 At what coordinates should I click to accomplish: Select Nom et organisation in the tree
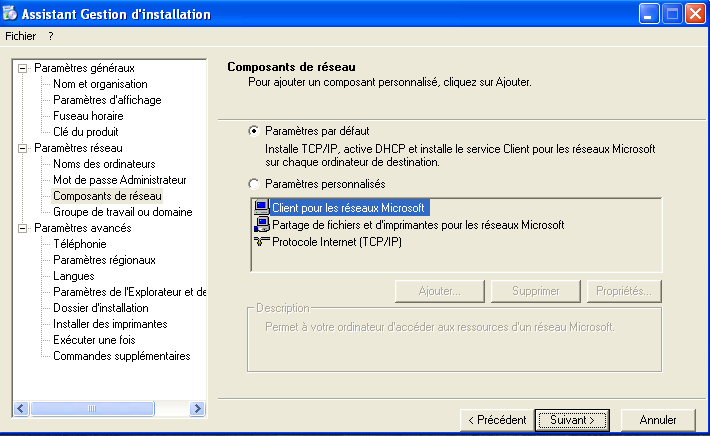(x=100, y=84)
